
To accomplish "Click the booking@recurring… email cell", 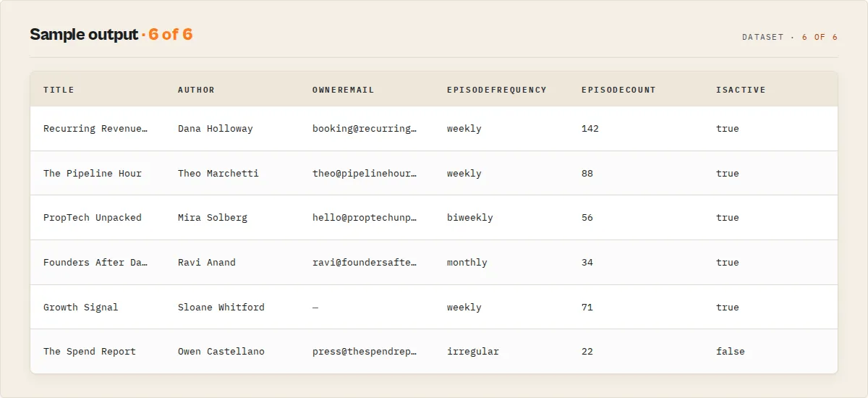I will (365, 129).
